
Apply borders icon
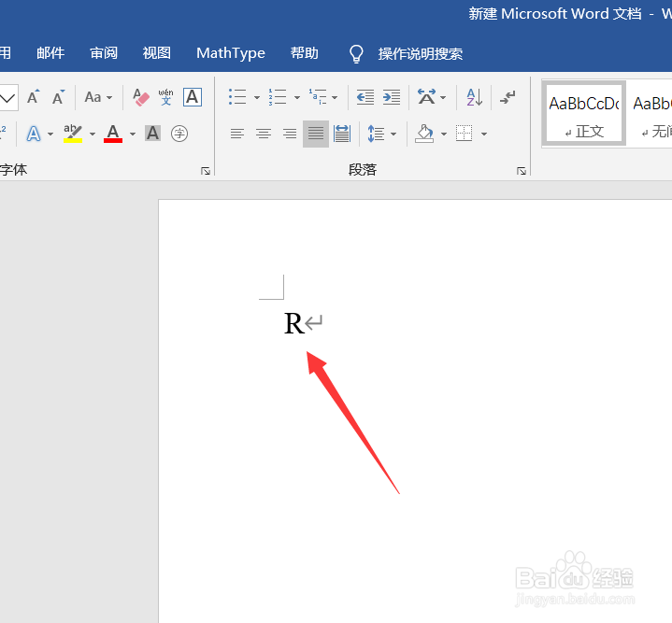coord(465,134)
